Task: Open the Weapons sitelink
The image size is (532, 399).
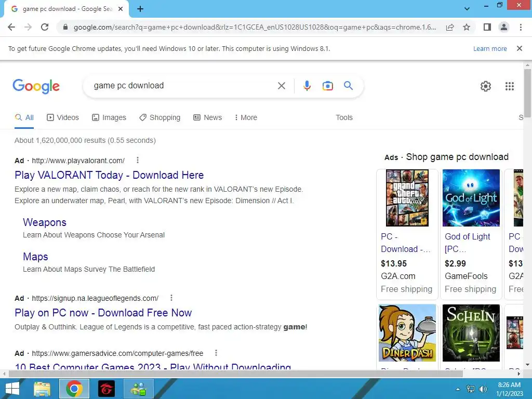Action: 45,222
